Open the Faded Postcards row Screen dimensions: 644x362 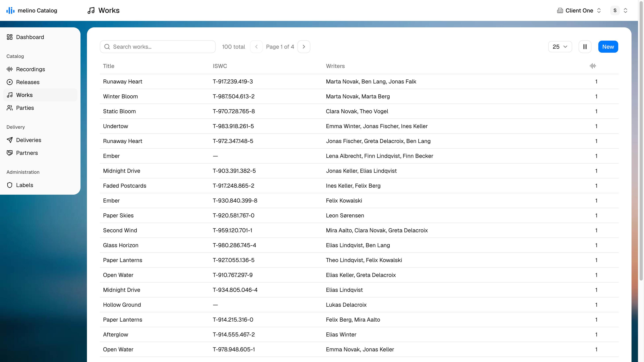coord(359,186)
